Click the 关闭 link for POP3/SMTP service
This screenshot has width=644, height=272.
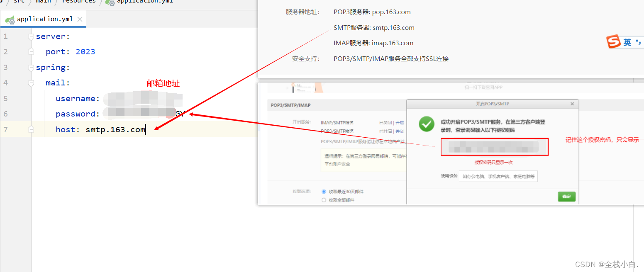400,131
